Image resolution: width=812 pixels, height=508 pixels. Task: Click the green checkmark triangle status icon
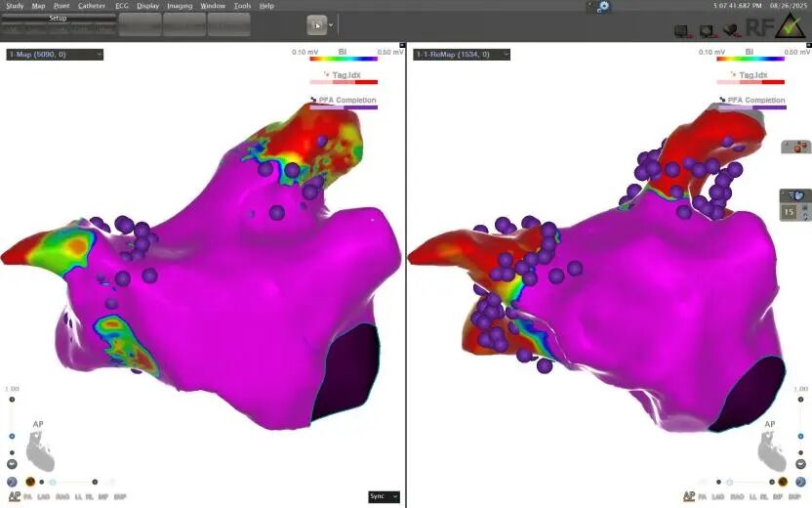pos(792,27)
